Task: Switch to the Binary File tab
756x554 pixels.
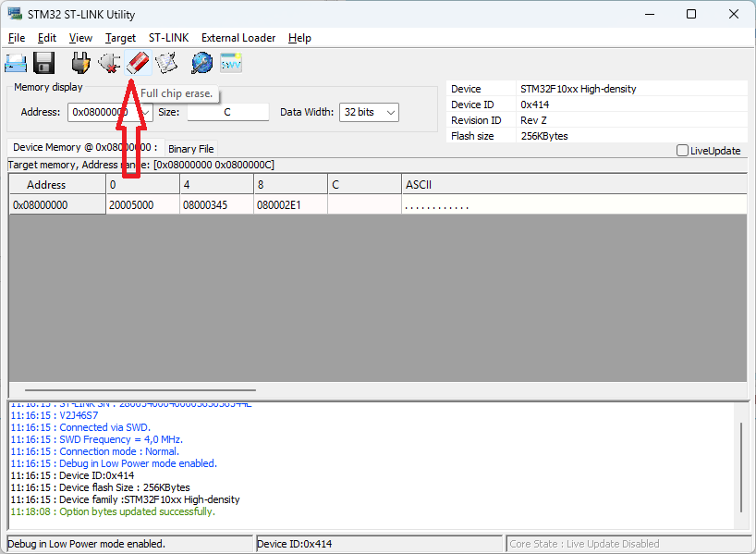Action: point(191,149)
